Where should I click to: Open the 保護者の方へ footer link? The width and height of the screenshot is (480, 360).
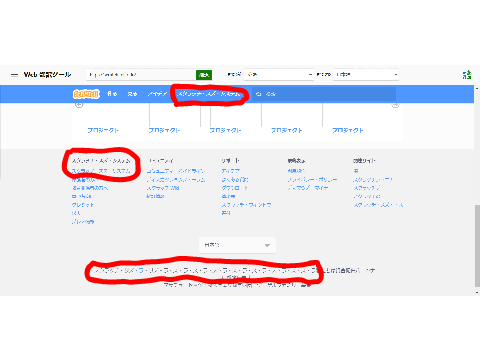[x=85, y=179]
